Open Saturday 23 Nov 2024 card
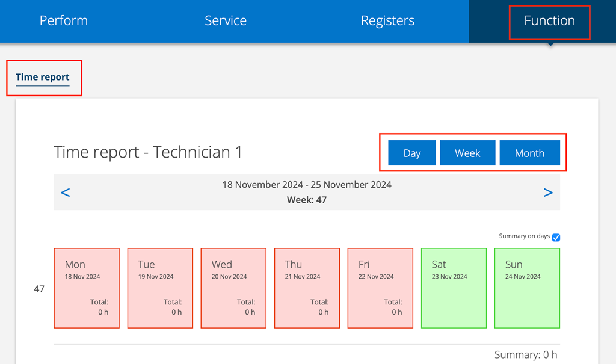Image resolution: width=616 pixels, height=364 pixels. 454,288
